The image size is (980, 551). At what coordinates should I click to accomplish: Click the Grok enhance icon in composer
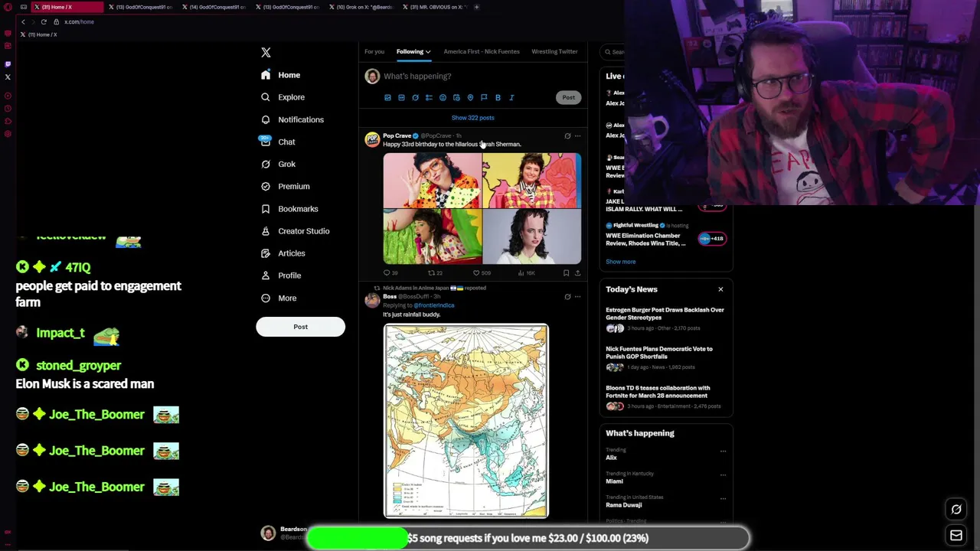coord(415,98)
